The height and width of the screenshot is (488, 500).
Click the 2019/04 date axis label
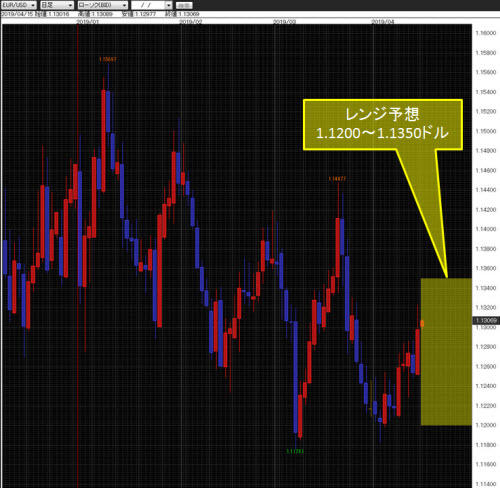pos(383,22)
